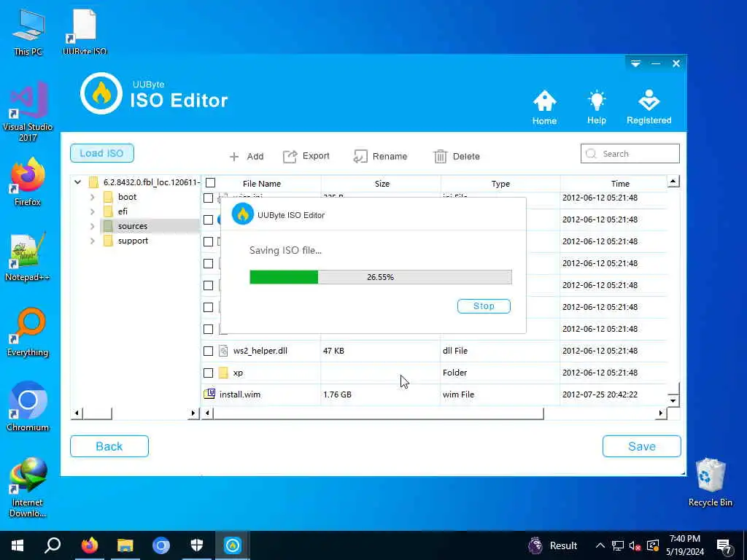Click file list horizontal scroll right arrow
Image resolution: width=747 pixels, height=560 pixels.
tap(661, 413)
